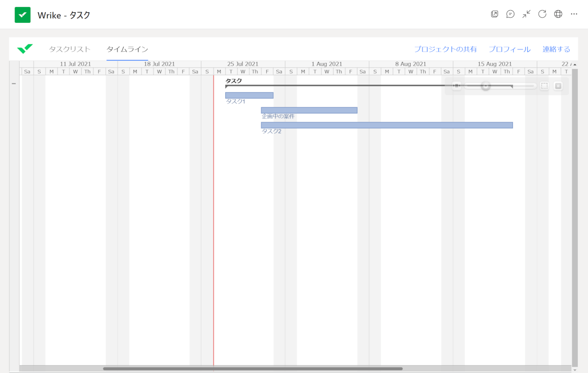
Task: Select the タイムライン tab
Action: [127, 49]
